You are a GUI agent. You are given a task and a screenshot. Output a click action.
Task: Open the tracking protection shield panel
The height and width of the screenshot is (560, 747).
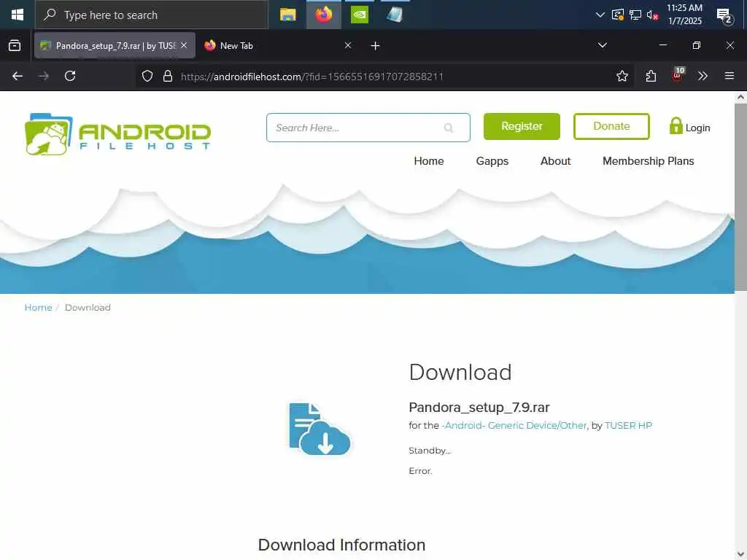pyautogui.click(x=147, y=76)
